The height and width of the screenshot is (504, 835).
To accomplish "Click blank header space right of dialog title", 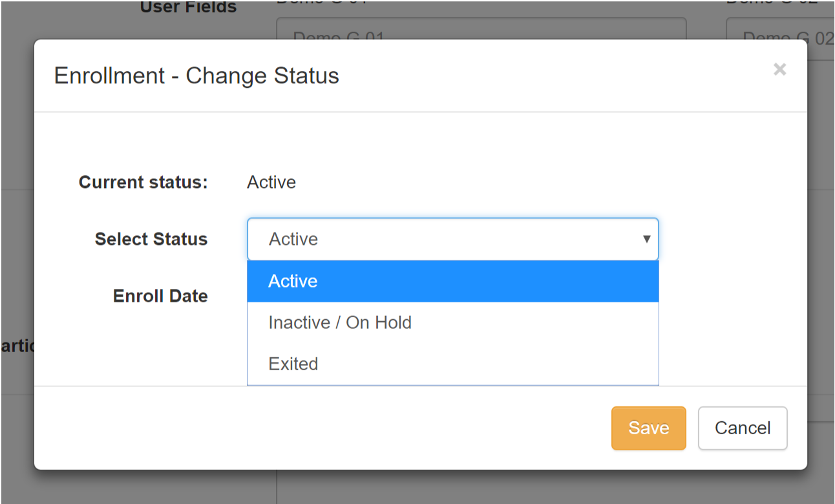I will pos(549,76).
